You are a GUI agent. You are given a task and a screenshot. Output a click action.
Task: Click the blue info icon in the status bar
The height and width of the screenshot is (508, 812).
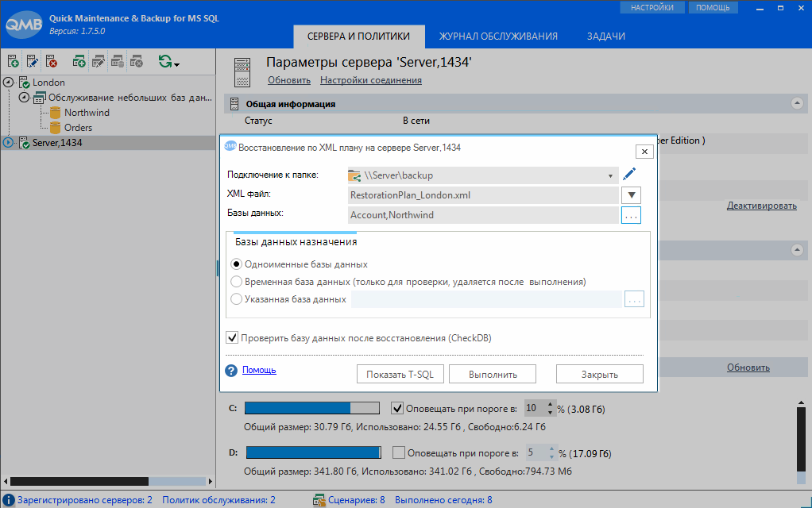[x=8, y=500]
